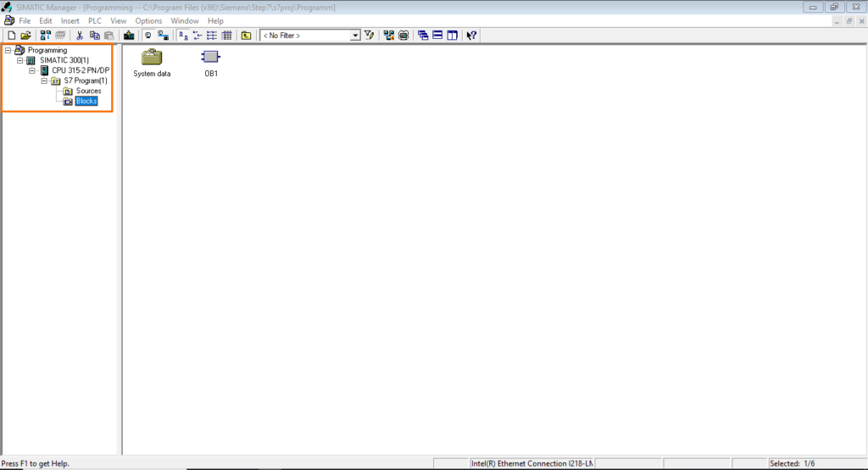Collapse the S7 Program(1) node

point(44,80)
